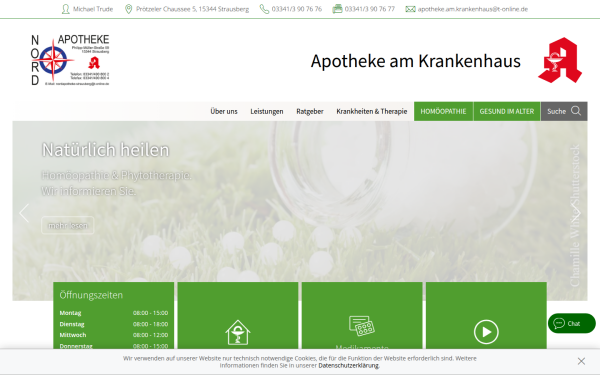600x375 pixels.
Task: Click the Mittwoch opening hours row
Action: (114, 335)
